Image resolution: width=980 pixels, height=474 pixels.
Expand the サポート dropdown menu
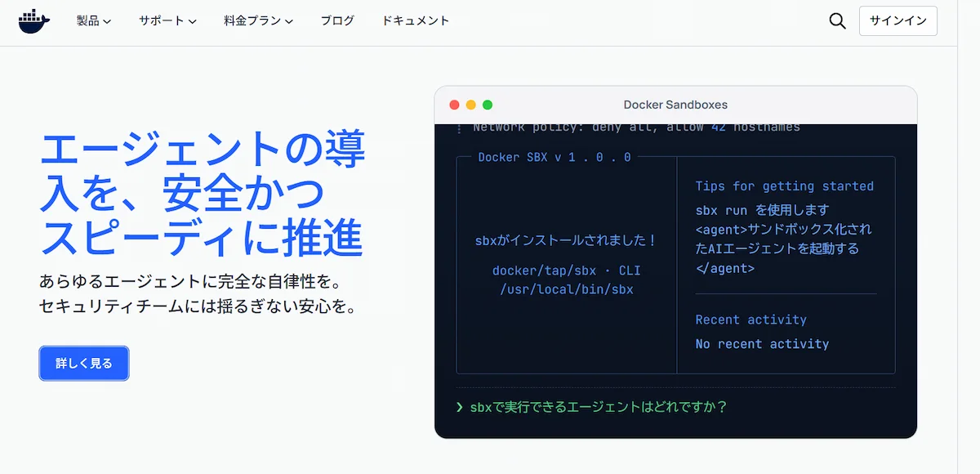167,21
